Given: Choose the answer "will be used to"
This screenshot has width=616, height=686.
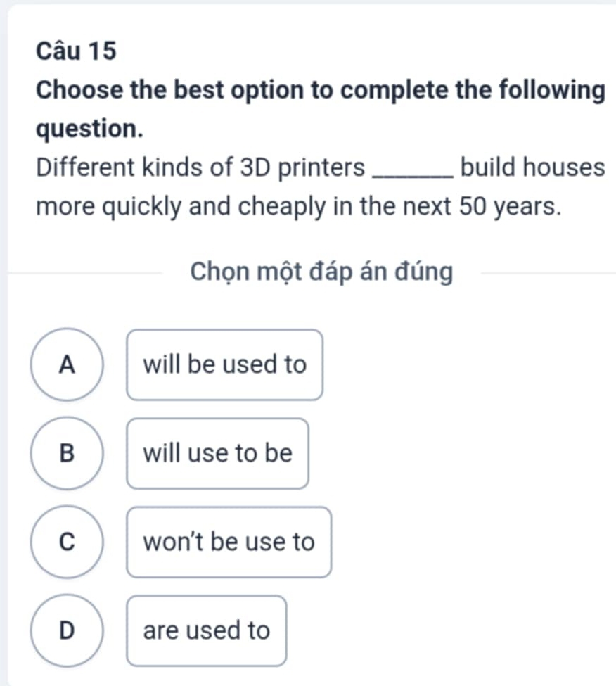Looking at the screenshot, I should pos(225,364).
